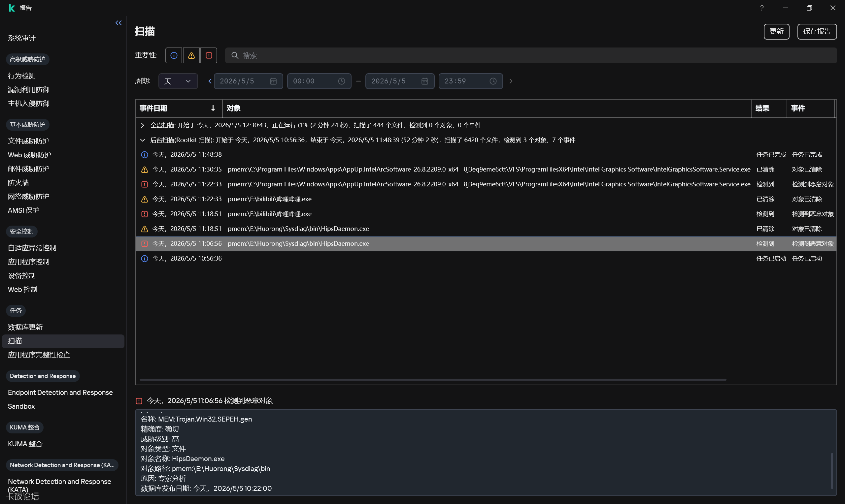Open calendar icon for end date
The height and width of the screenshot is (504, 845).
[x=425, y=81]
